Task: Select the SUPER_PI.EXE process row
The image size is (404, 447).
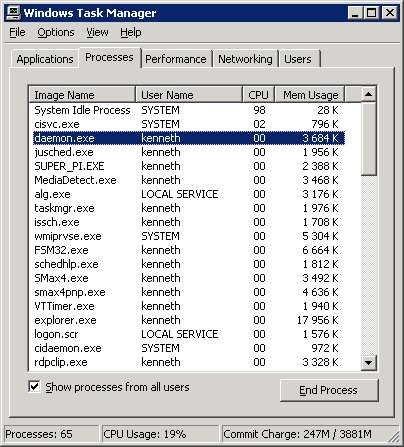Action: (189, 166)
